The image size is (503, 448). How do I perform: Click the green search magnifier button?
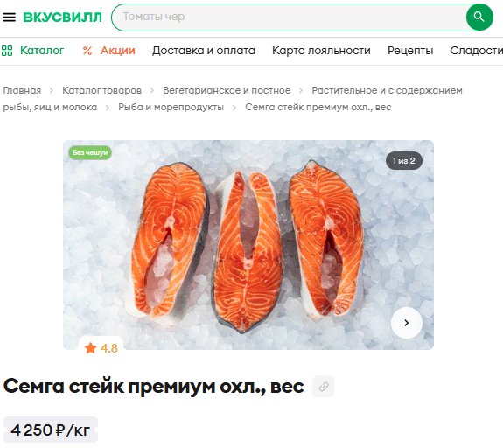[479, 17]
